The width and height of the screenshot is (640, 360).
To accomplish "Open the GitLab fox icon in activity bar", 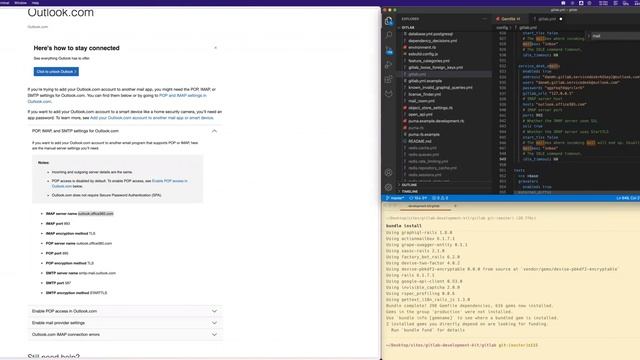I will (389, 93).
